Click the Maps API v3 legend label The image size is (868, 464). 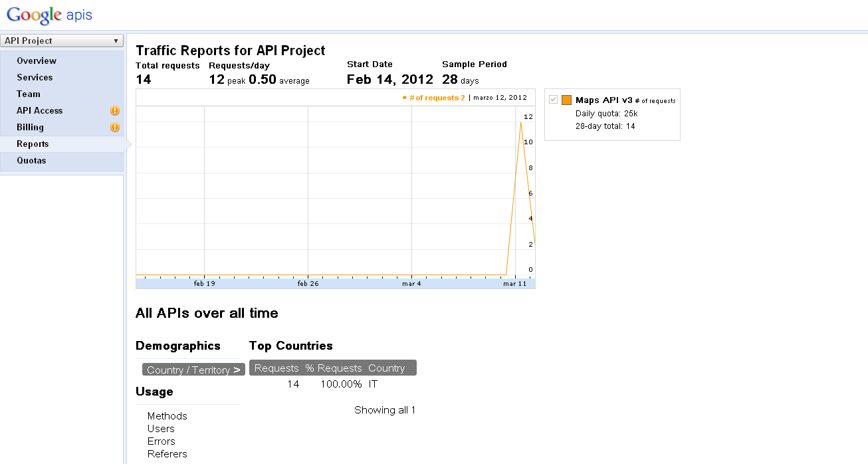603,100
